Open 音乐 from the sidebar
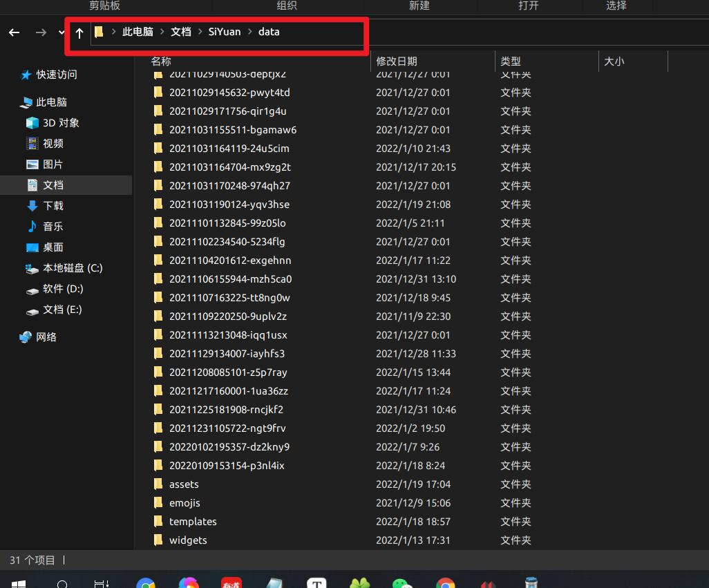 (53, 227)
